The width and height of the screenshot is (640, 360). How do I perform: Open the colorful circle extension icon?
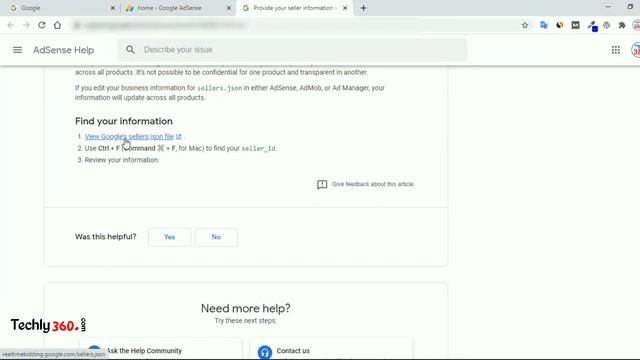click(560, 25)
